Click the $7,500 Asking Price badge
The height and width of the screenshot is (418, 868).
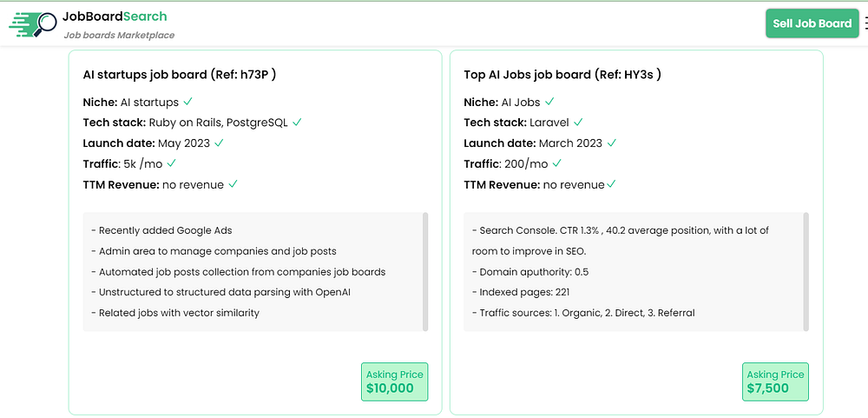(x=775, y=382)
